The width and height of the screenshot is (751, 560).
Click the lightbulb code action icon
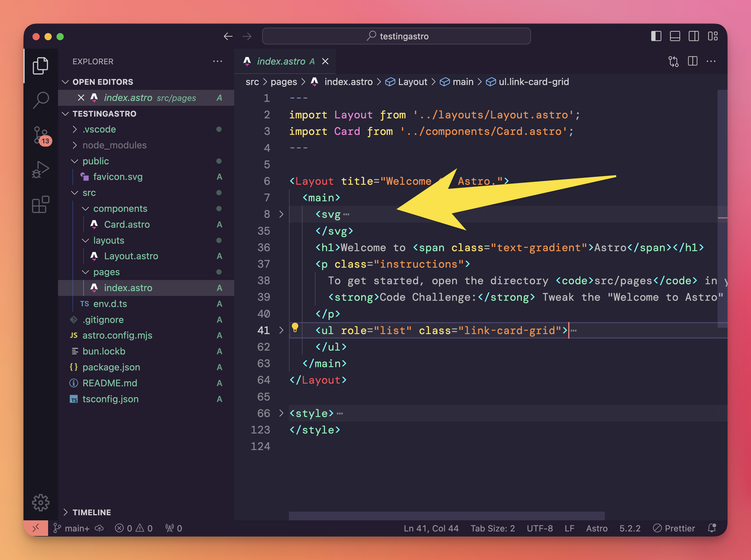click(295, 327)
